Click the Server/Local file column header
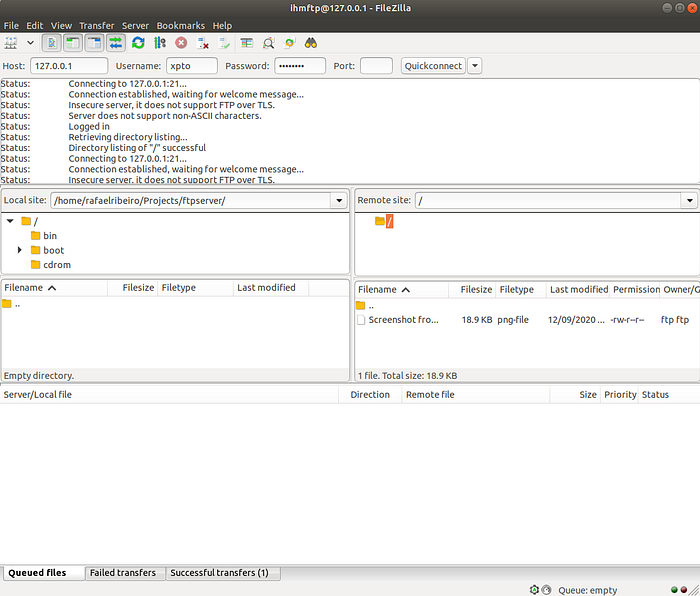The width and height of the screenshot is (700, 596). 169,395
